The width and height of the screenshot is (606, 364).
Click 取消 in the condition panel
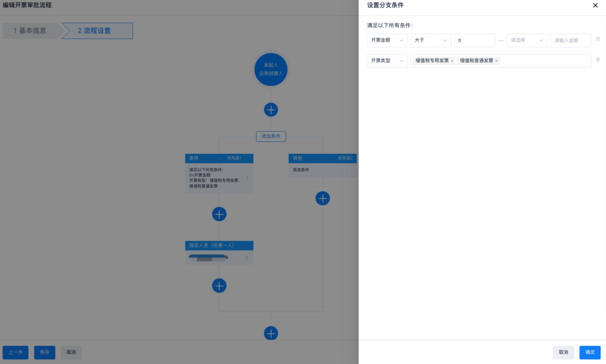pyautogui.click(x=563, y=352)
